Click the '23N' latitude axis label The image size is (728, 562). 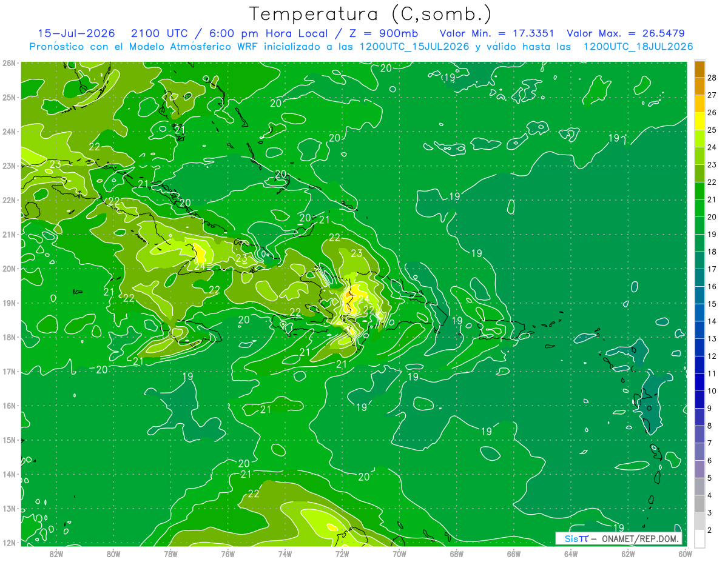click(x=9, y=166)
